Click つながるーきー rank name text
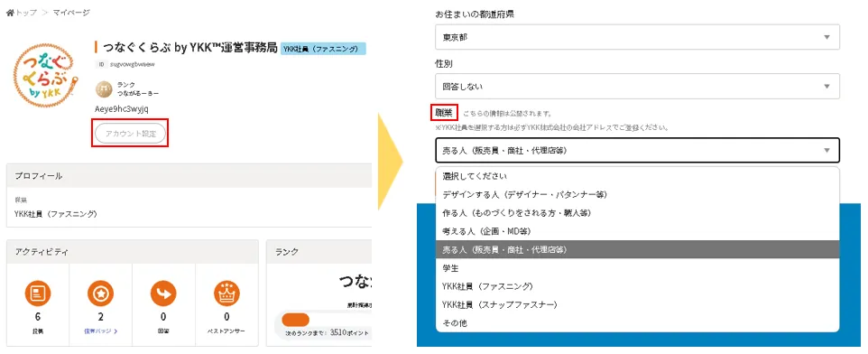Image resolution: width=868 pixels, height=354 pixels. (138, 93)
